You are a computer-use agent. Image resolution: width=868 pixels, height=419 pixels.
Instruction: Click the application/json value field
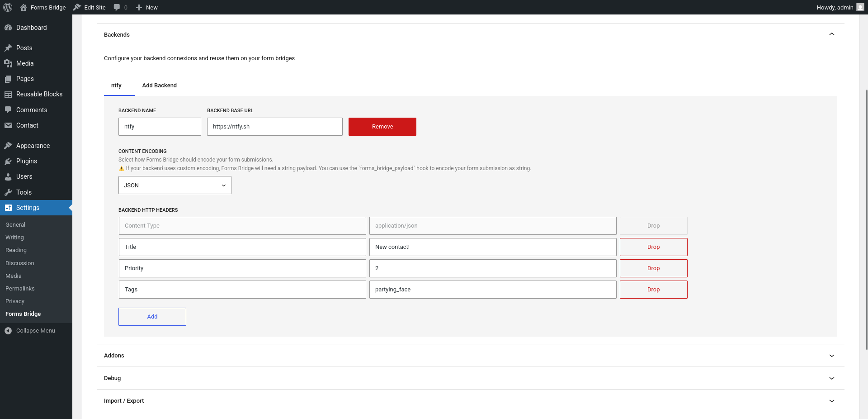coord(493,226)
